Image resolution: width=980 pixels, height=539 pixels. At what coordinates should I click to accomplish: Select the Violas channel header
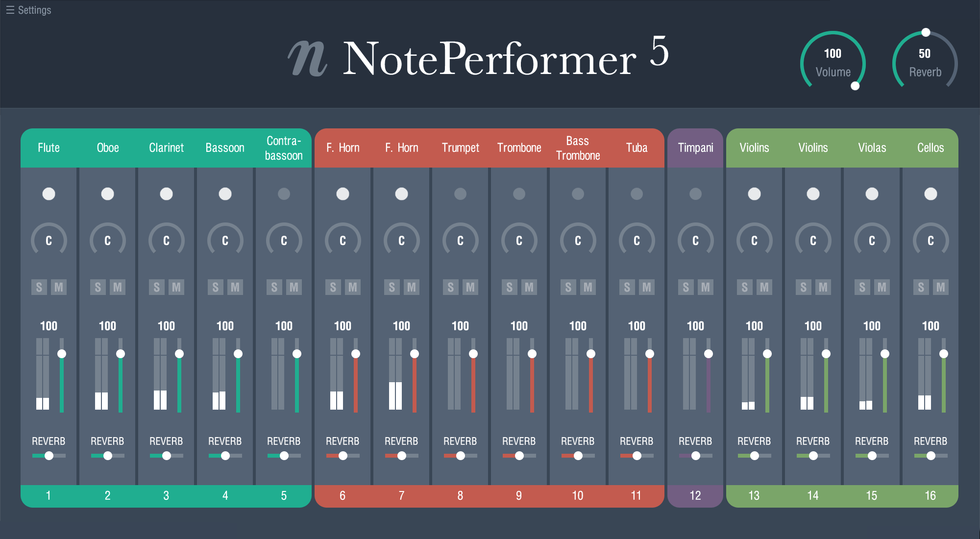872,148
